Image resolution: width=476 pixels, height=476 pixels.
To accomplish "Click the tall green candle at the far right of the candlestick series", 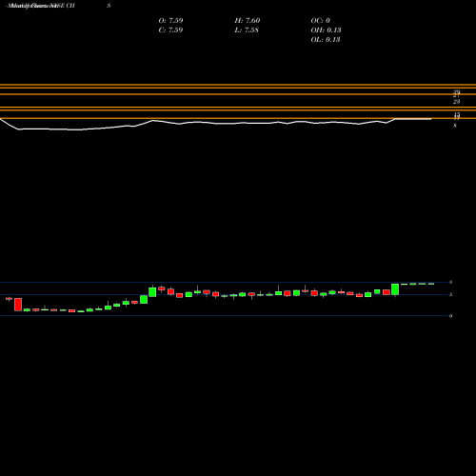I will pos(395,289).
